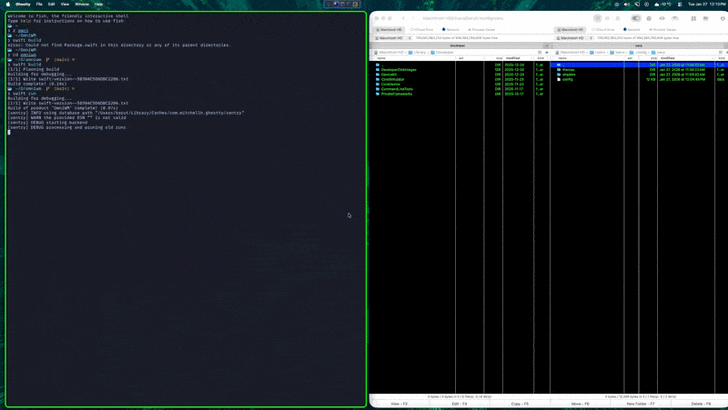
Task: Click Developer breadcrumb in left path bar
Action: tap(444, 52)
